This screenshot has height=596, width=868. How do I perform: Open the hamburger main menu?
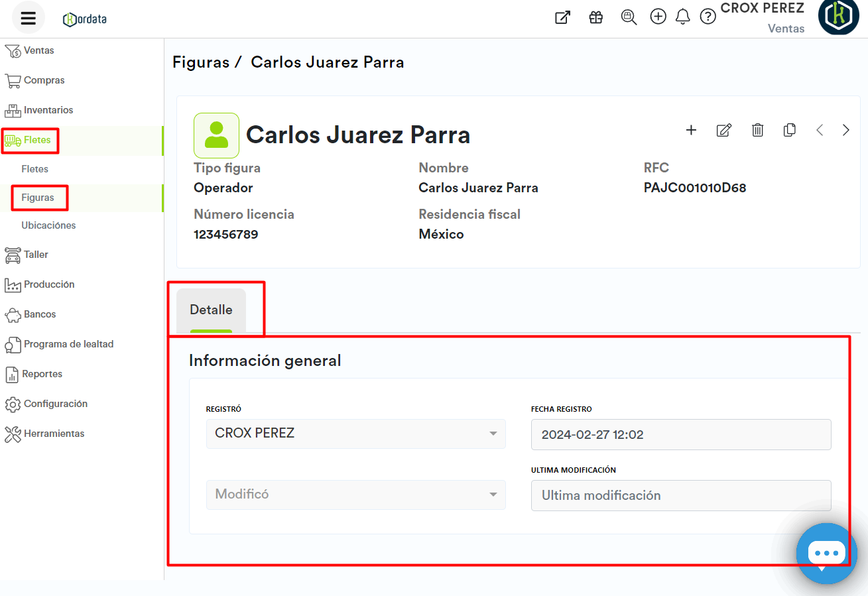[28, 18]
